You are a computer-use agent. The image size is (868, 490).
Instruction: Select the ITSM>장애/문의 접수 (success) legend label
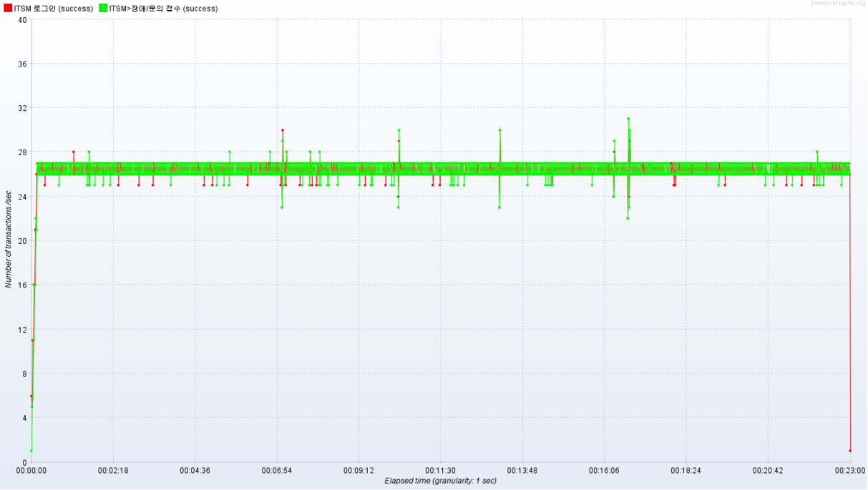163,9
